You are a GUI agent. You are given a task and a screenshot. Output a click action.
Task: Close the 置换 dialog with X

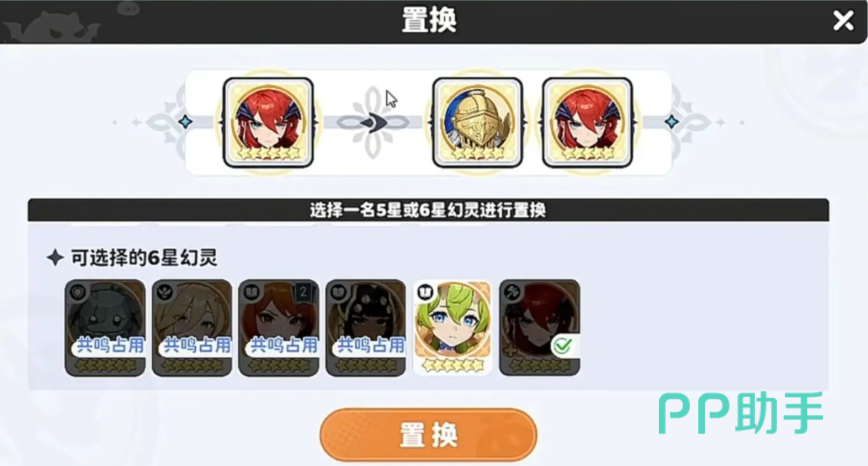(x=843, y=21)
